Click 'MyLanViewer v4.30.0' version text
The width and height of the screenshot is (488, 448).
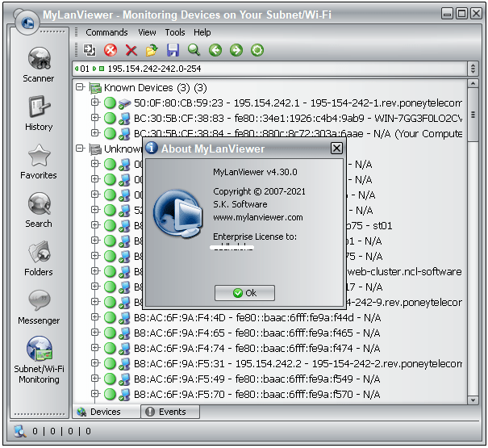[255, 172]
